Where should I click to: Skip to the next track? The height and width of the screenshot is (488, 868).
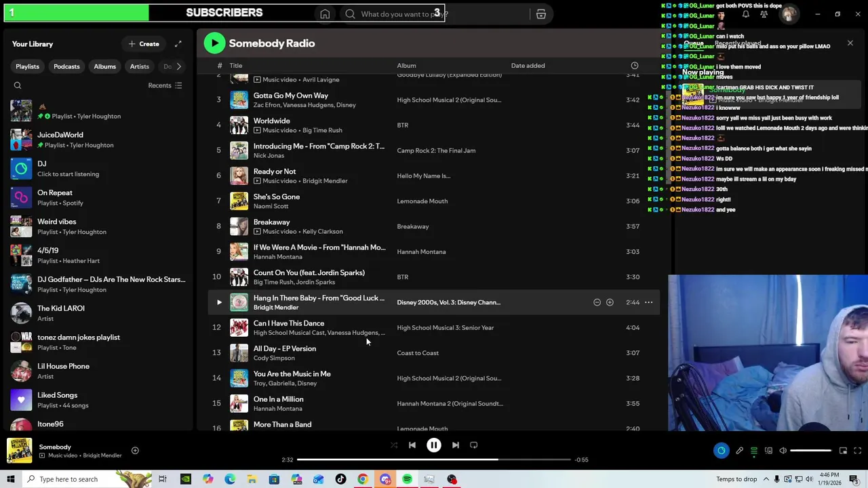click(456, 445)
